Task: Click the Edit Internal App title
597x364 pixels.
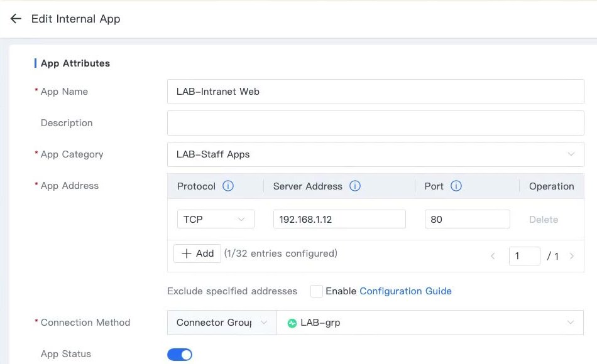Action: 76,19
